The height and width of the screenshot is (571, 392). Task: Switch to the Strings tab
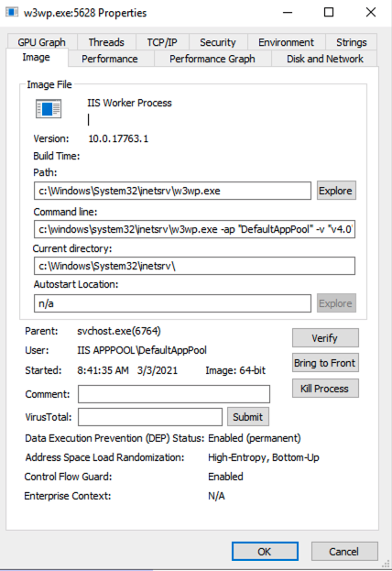coord(351,42)
